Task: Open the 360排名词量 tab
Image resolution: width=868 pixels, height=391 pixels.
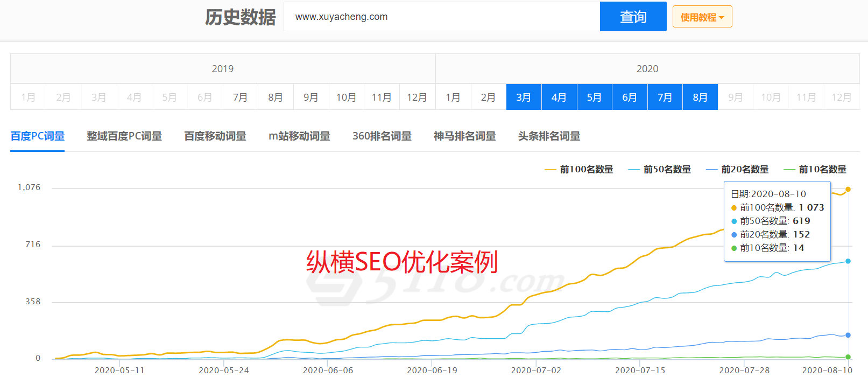Action: pyautogui.click(x=382, y=136)
